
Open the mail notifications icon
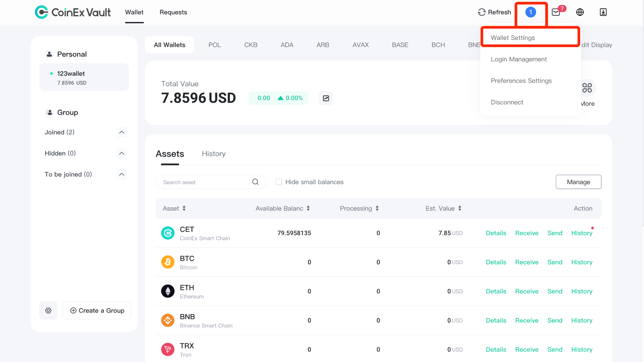556,12
